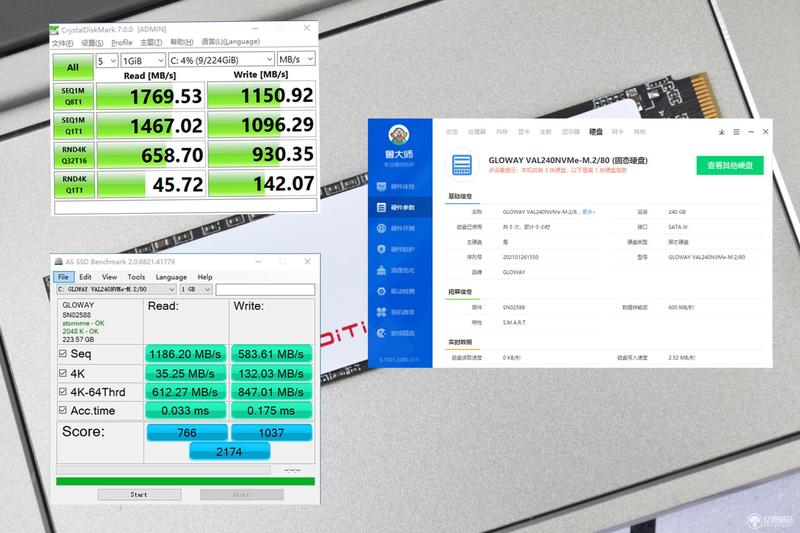Click the skin icon in Ludashi title bar

click(x=721, y=132)
